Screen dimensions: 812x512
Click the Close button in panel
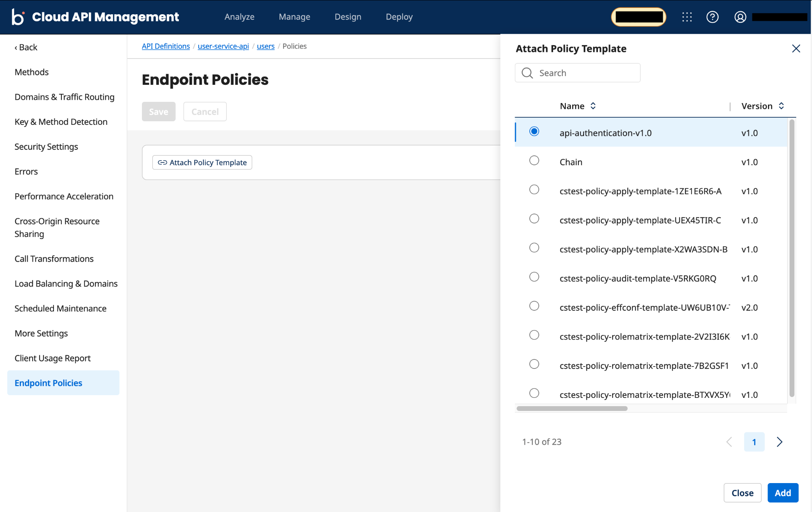pos(742,493)
